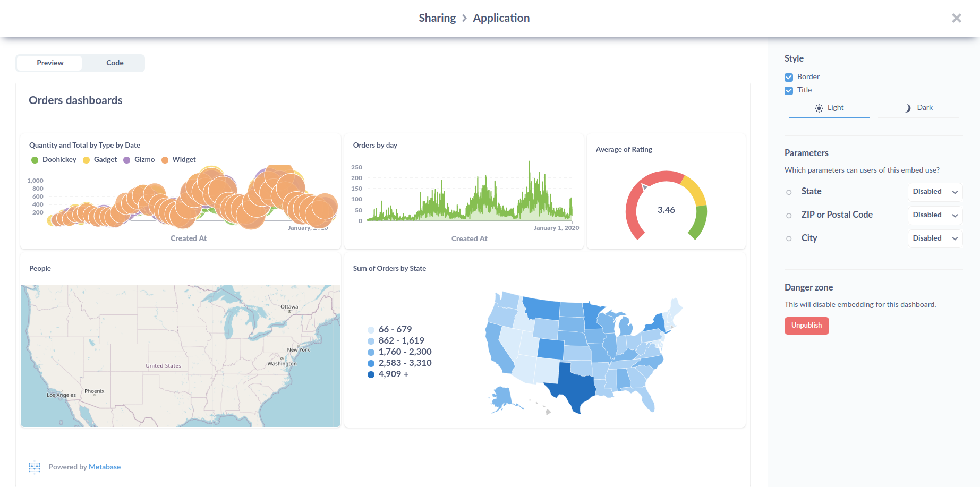Uncheck the Title checkbox
Screen dimensions: 980x487
789,90
